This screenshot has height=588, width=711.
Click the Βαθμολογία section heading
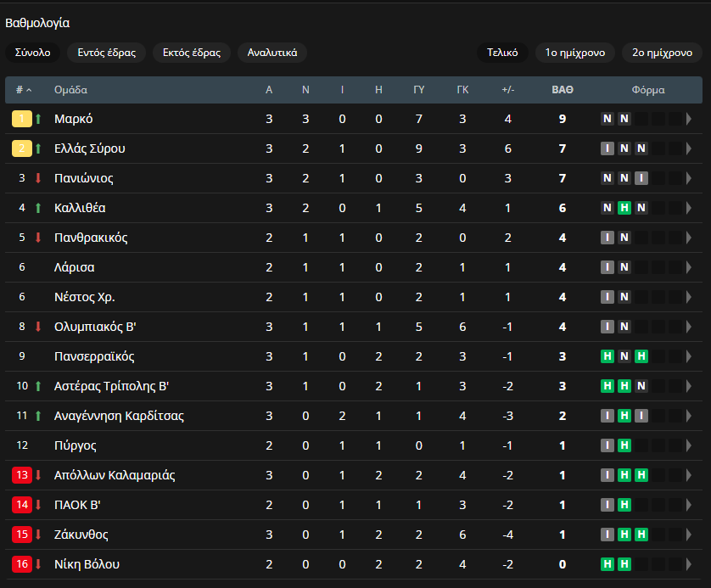pyautogui.click(x=37, y=23)
